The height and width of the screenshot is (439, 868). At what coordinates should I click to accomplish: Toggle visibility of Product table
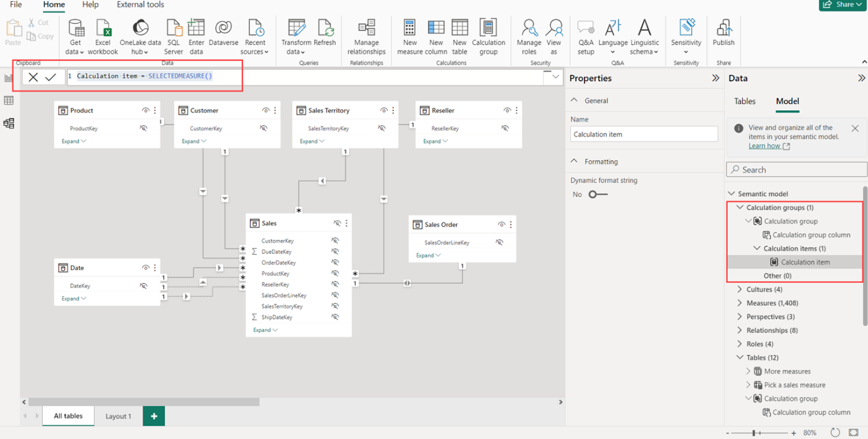pyautogui.click(x=145, y=110)
